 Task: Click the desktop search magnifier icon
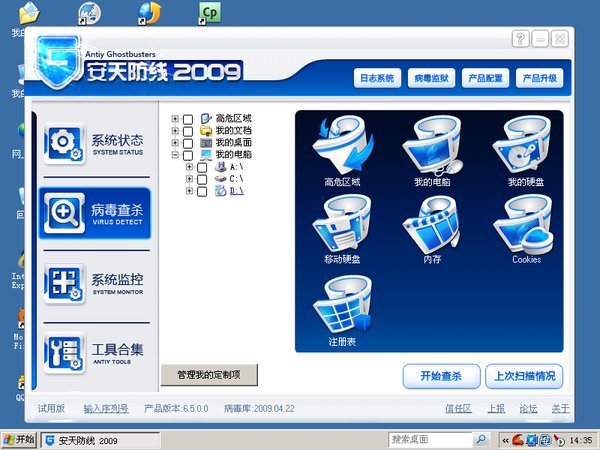(481, 439)
